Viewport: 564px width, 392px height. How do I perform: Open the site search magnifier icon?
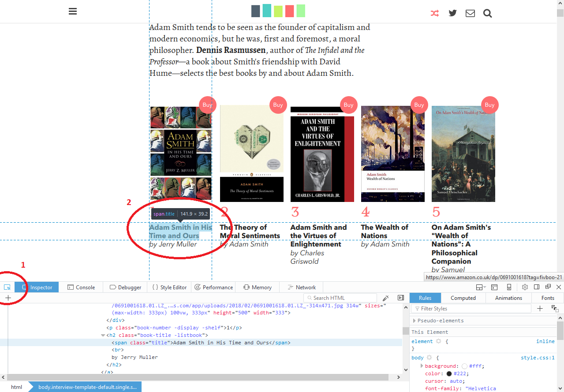(487, 13)
